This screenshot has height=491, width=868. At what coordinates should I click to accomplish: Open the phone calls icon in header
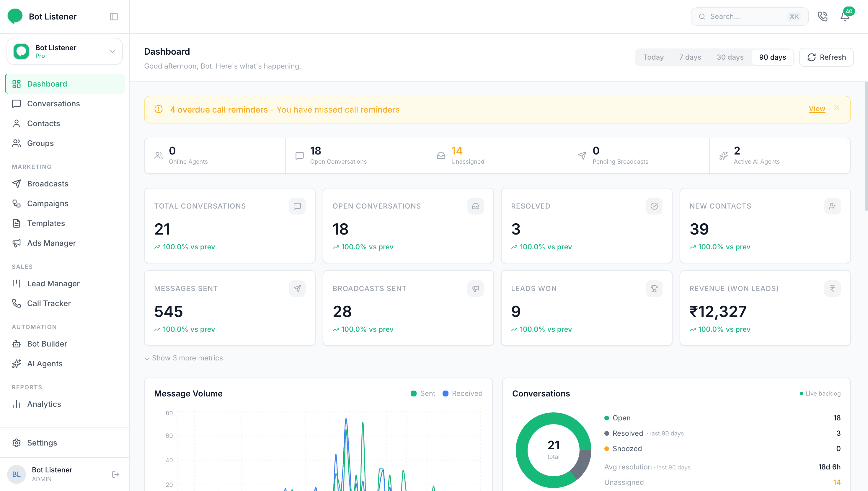click(823, 17)
